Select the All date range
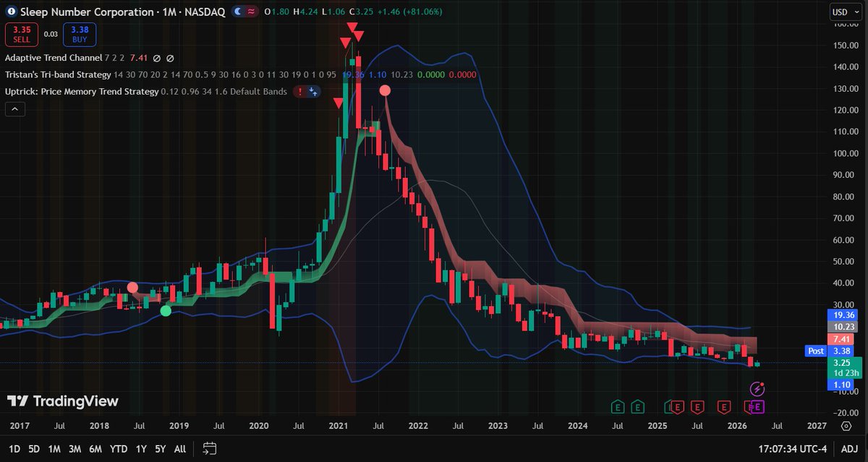Viewport: 868px width, 462px height. tap(180, 448)
